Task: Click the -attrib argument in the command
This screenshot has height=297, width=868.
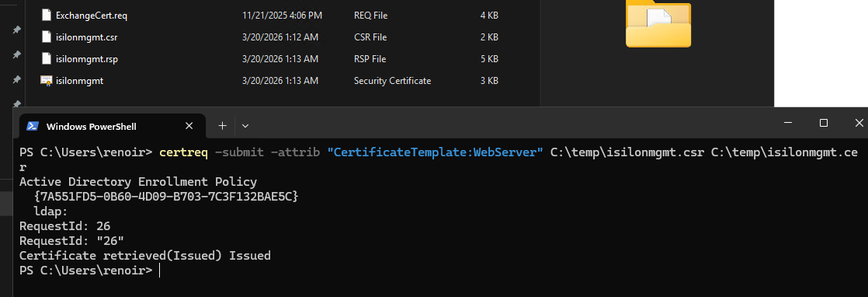Action: pyautogui.click(x=296, y=153)
